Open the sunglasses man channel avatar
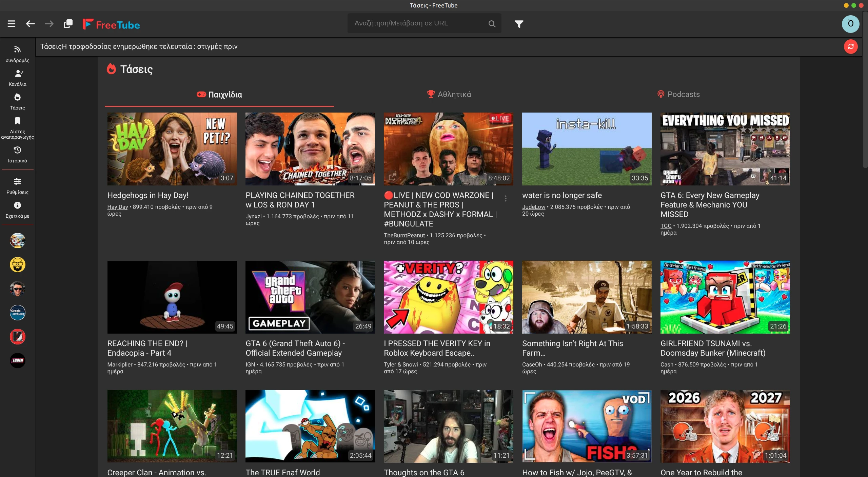Image resolution: width=868 pixels, height=477 pixels. [x=18, y=289]
